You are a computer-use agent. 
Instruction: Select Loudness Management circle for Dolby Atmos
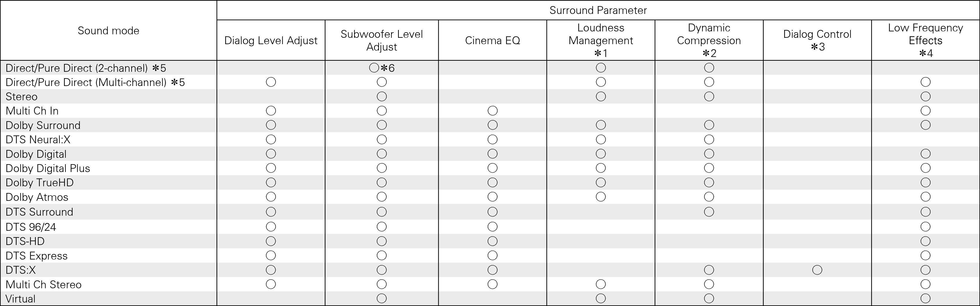pyautogui.click(x=601, y=196)
